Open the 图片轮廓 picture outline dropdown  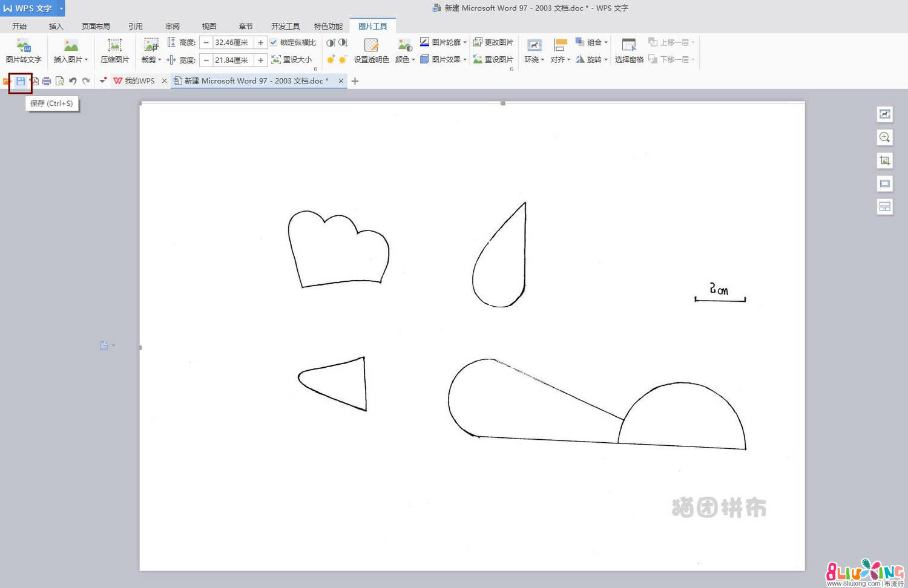(465, 42)
